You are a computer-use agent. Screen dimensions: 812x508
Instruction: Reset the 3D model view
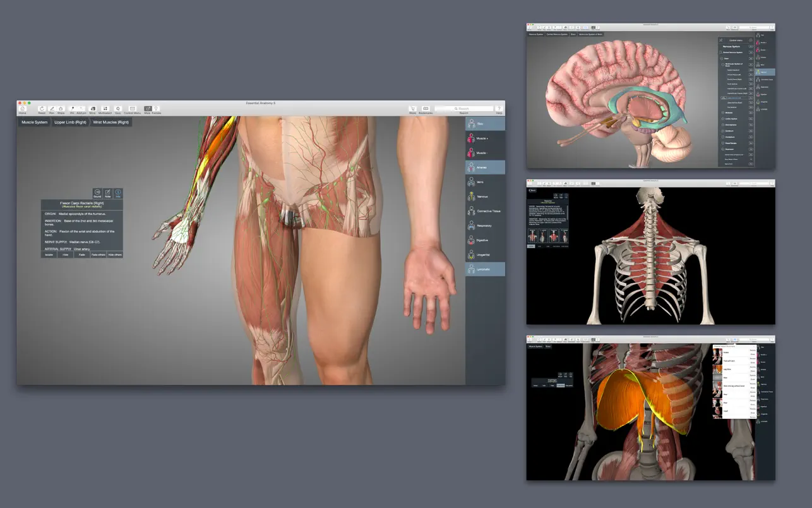[42, 109]
